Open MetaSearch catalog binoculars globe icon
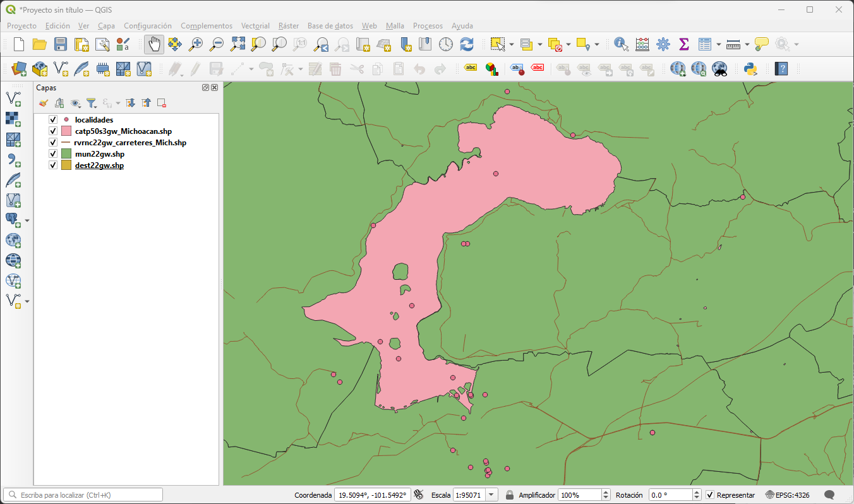Viewport: 854px width, 504px height. pyautogui.click(x=719, y=68)
